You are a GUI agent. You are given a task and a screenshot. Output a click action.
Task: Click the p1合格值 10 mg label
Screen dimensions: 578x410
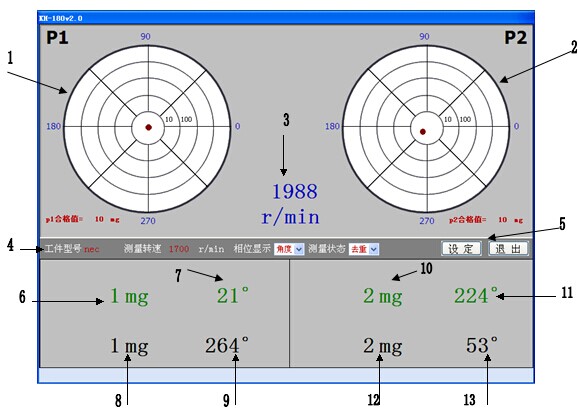pos(83,219)
